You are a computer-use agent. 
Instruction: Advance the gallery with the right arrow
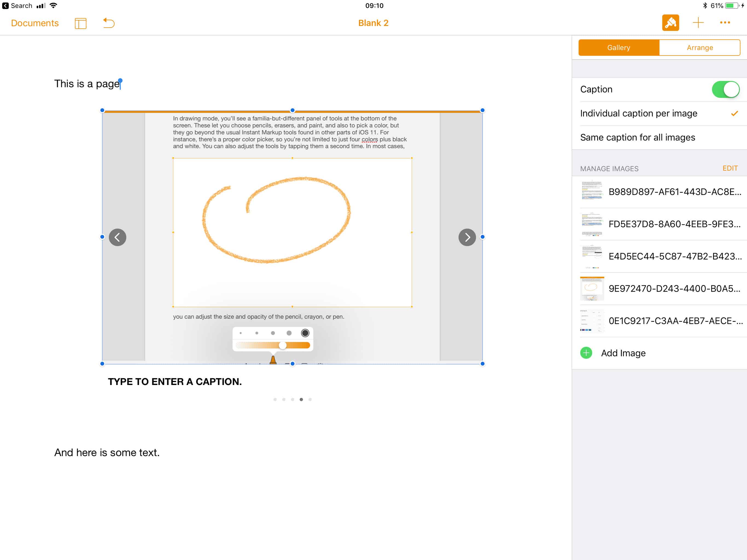467,237
